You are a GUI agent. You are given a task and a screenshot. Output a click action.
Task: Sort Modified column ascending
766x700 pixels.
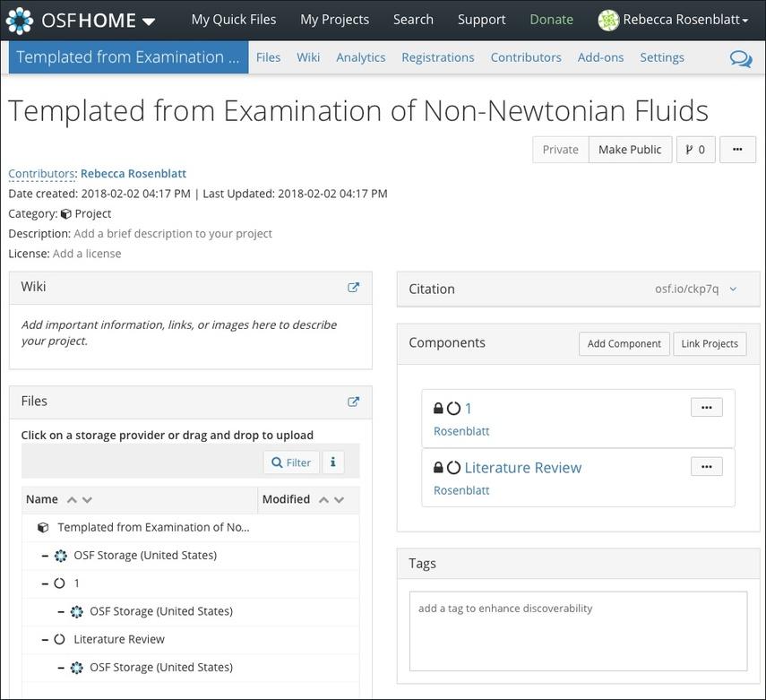(x=323, y=499)
